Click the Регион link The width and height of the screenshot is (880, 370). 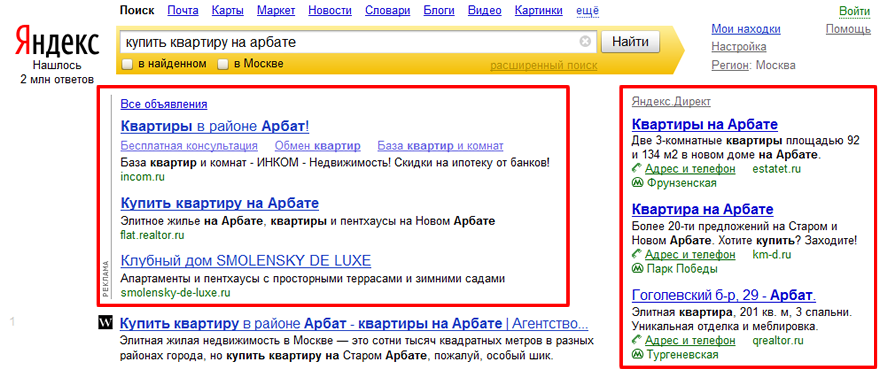tap(730, 65)
